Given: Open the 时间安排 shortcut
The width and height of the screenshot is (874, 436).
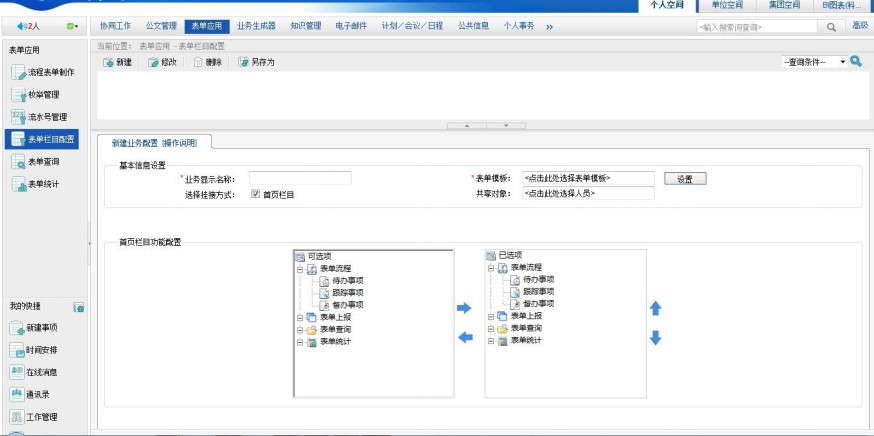Looking at the screenshot, I should pos(33,350).
